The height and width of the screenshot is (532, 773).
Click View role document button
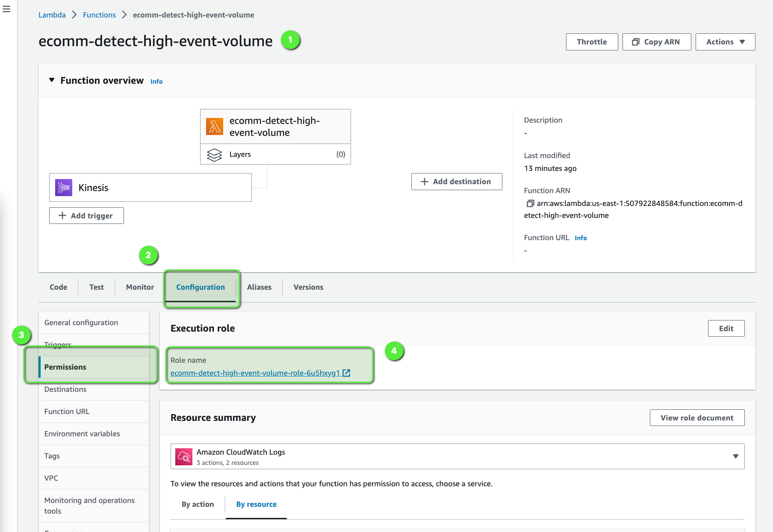pyautogui.click(x=697, y=418)
